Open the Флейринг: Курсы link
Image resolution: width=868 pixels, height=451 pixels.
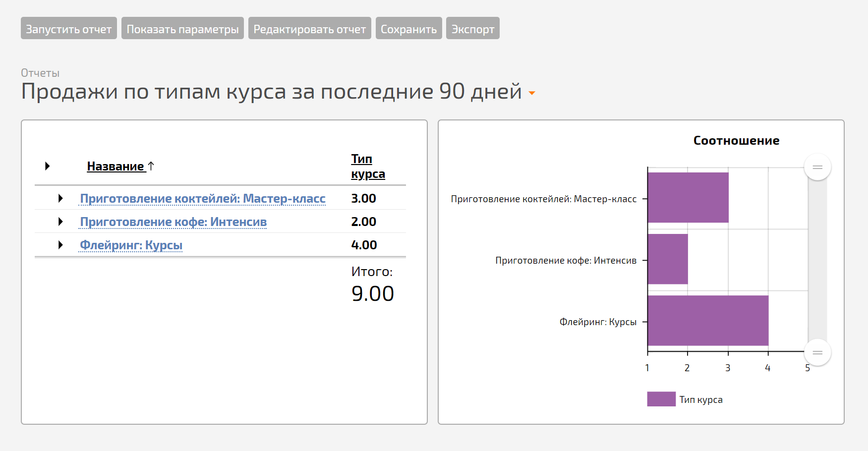coord(131,245)
